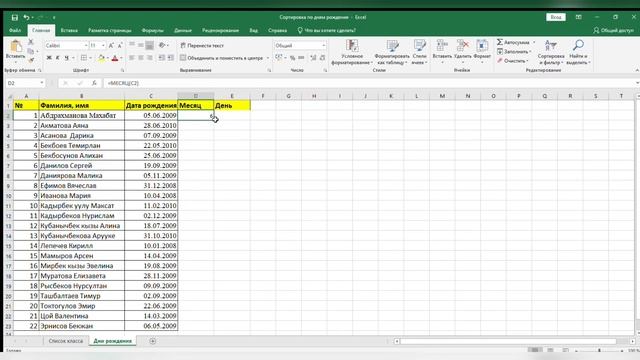
Task: Open Format as Table (Форматировать как таблицу)
Action: coord(392,52)
